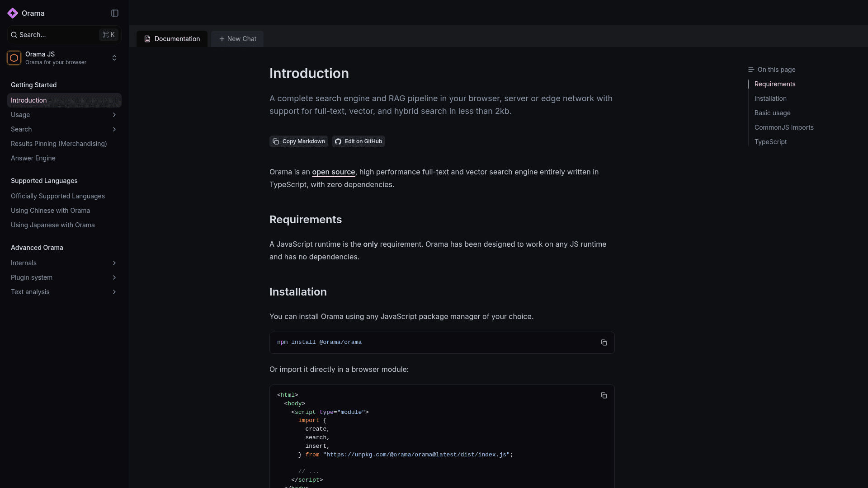Click the Orama JS hexagon product icon

pyautogui.click(x=14, y=58)
